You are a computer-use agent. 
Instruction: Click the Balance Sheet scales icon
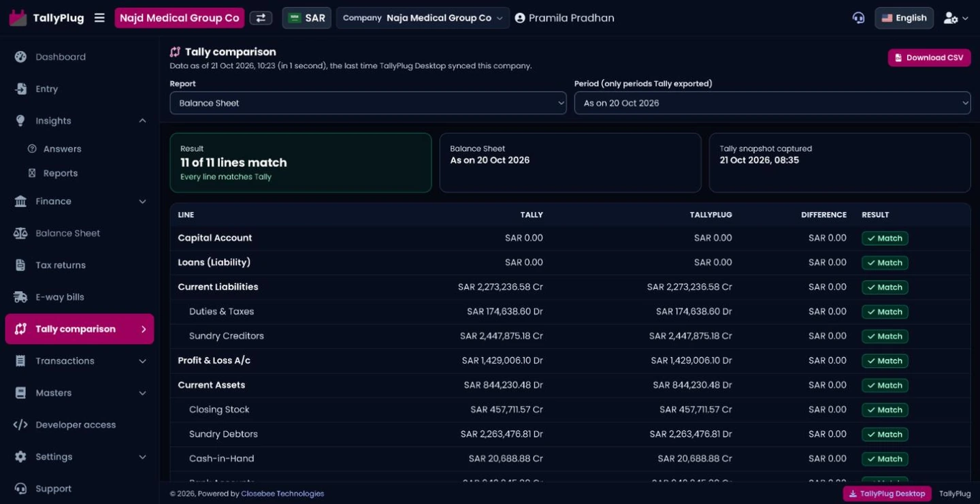20,233
